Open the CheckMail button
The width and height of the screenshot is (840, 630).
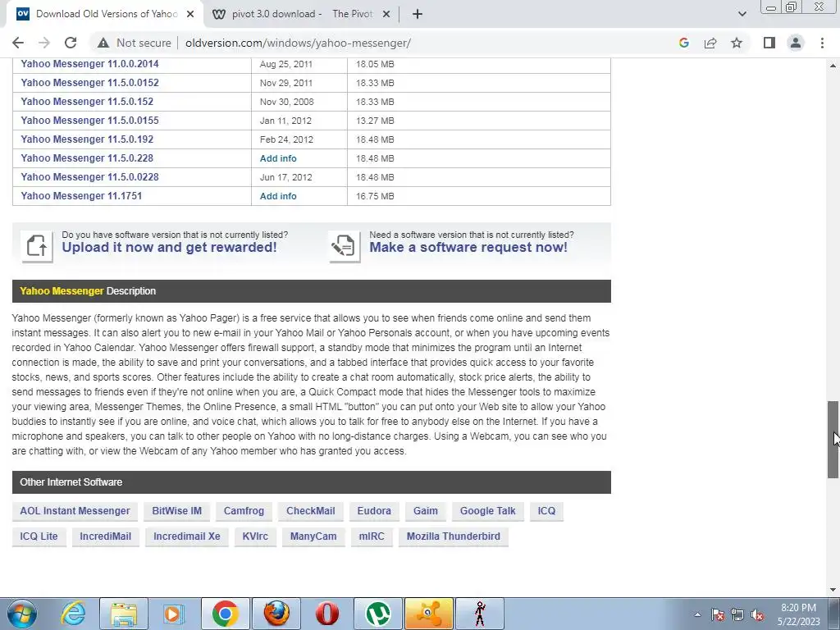(x=311, y=511)
